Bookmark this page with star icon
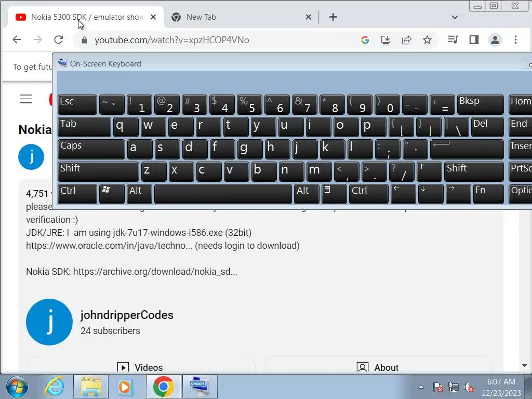Screen dimensions: 532x399 tap(427, 40)
